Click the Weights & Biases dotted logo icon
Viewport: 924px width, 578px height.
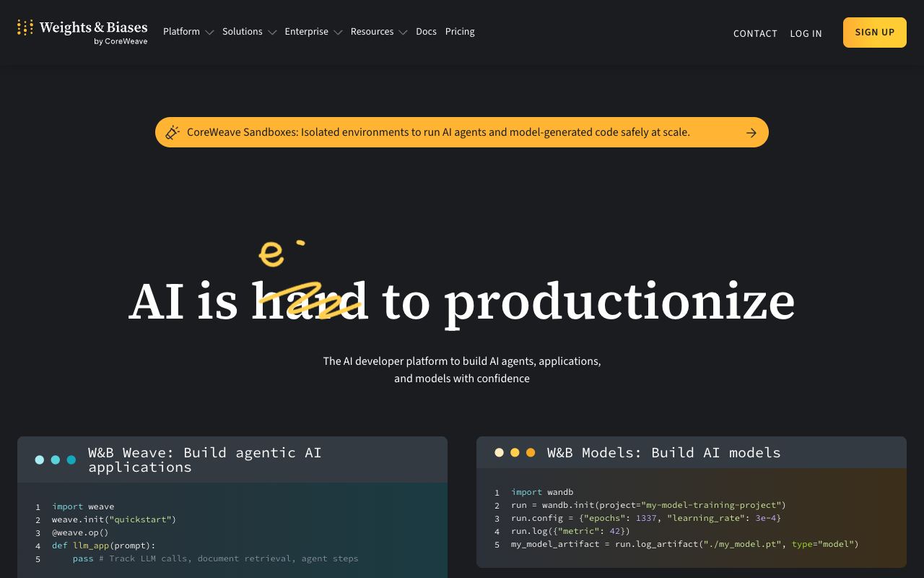coord(25,28)
